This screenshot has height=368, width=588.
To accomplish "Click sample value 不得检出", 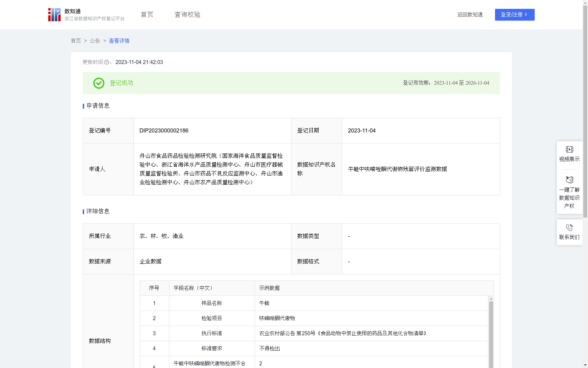I will click(269, 348).
